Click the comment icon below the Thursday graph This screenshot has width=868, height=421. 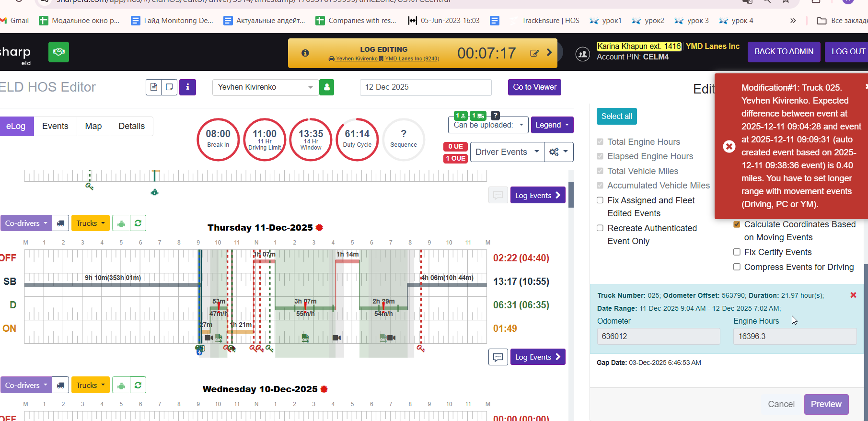tap(498, 357)
